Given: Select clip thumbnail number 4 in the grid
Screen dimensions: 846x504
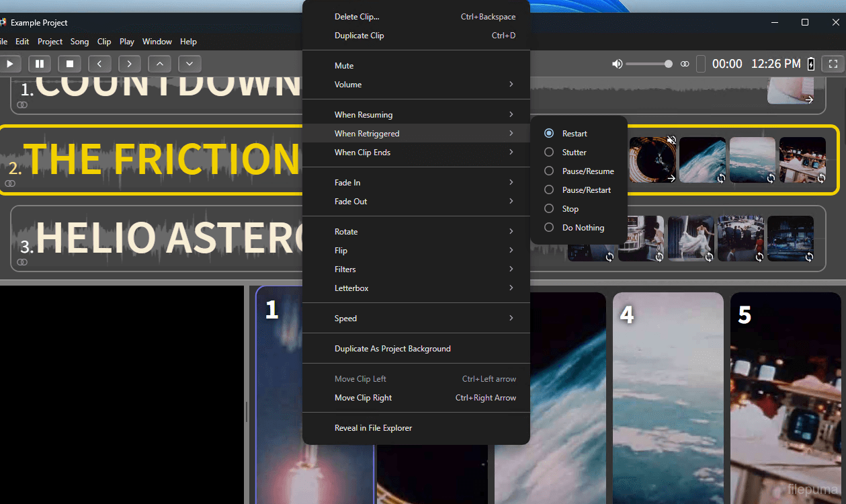Looking at the screenshot, I should (x=667, y=396).
